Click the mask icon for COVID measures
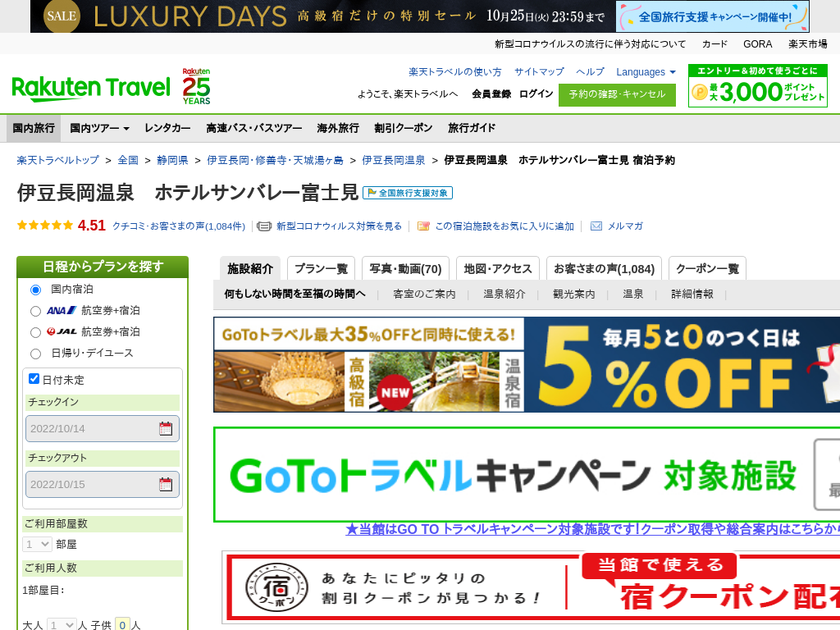The width and height of the screenshot is (840, 630). [264, 226]
